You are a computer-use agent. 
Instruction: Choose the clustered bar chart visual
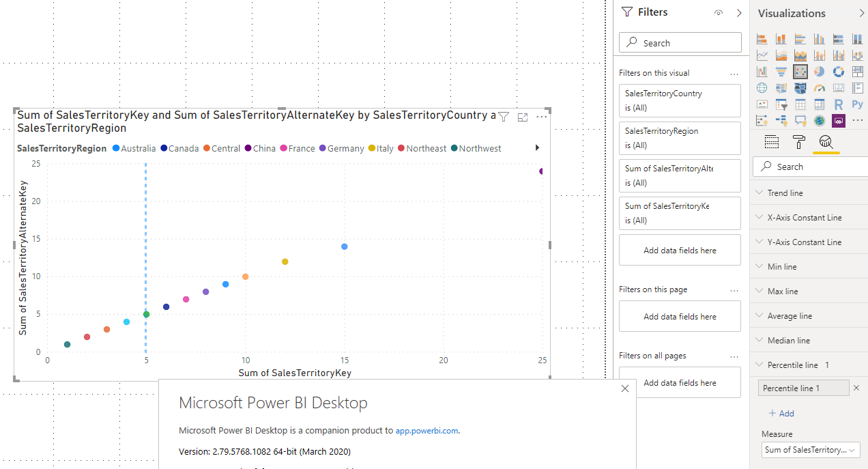tap(800, 39)
